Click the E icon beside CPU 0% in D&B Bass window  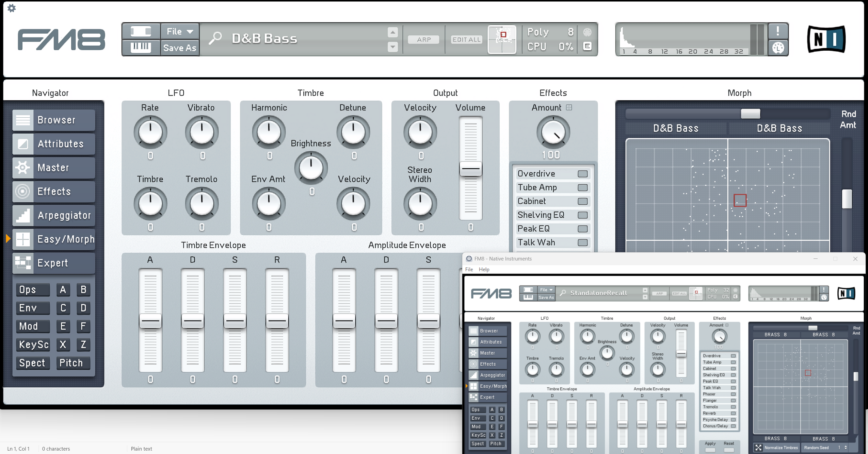[x=587, y=46]
